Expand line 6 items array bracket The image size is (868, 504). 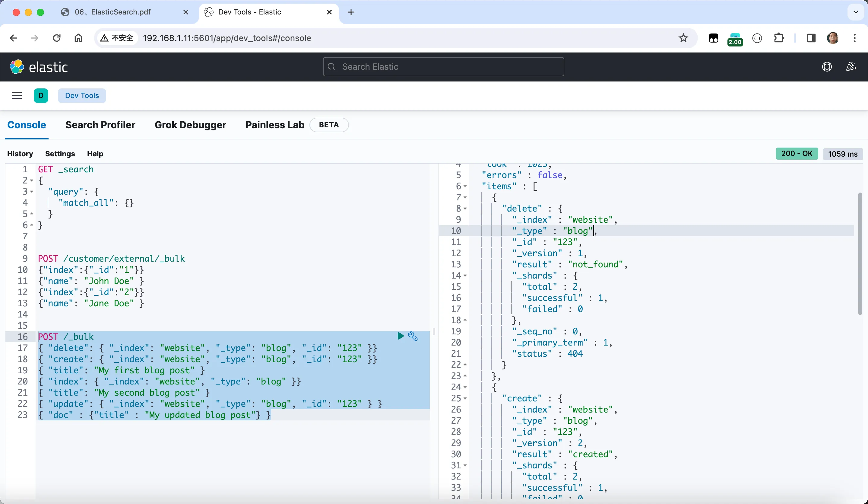pos(467,186)
